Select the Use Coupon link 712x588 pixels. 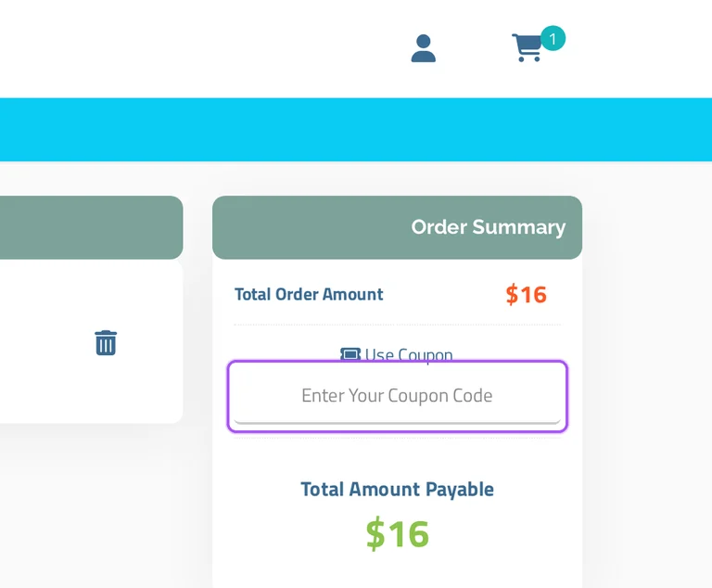409,354
